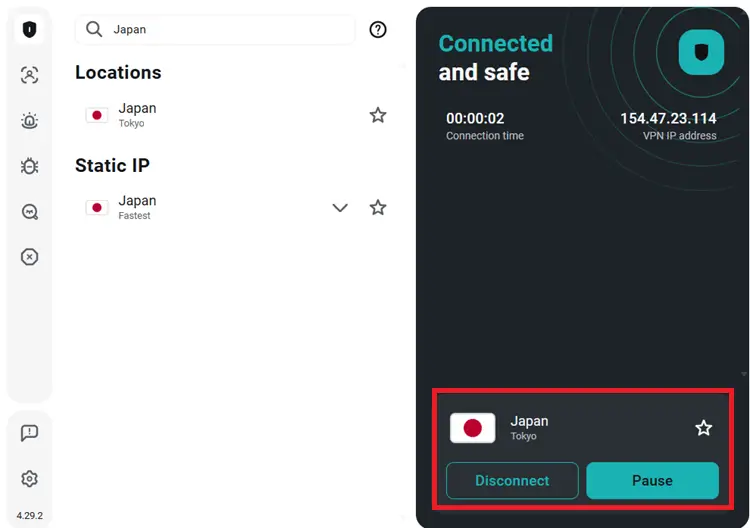
Task: Click the teal connected shield logo
Action: point(701,52)
